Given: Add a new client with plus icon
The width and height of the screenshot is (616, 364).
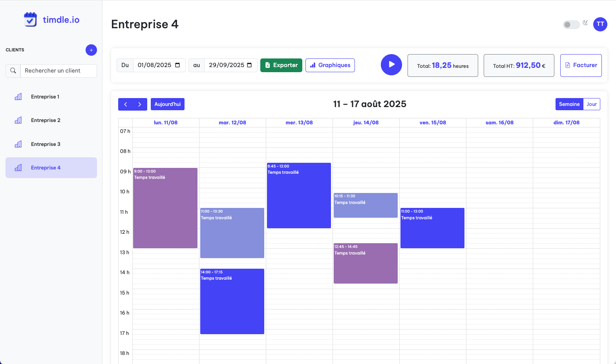Looking at the screenshot, I should pos(91,50).
